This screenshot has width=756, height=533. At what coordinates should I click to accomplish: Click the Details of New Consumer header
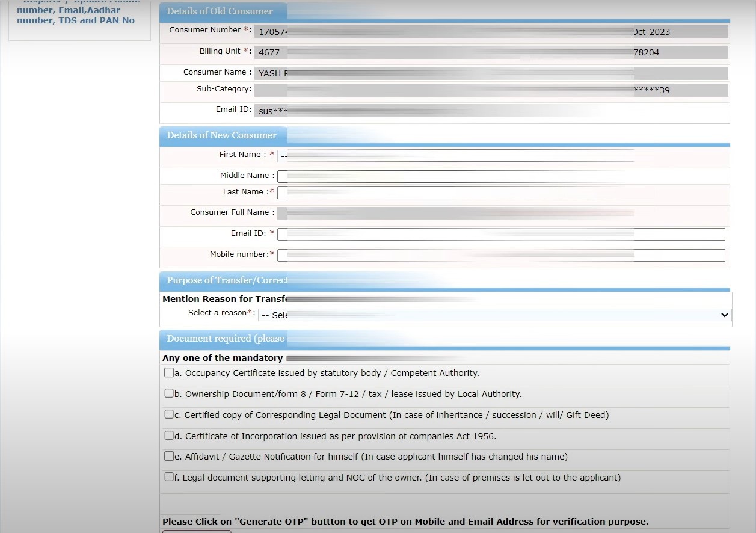[222, 135]
